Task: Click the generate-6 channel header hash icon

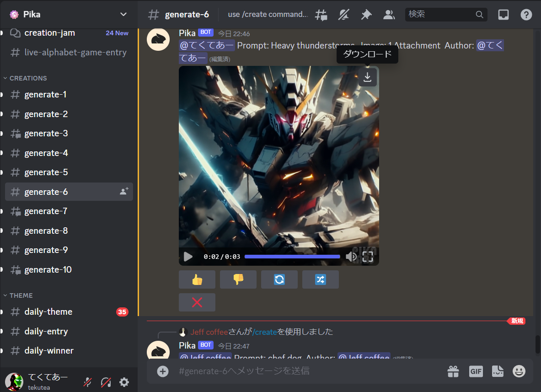Action: click(153, 15)
